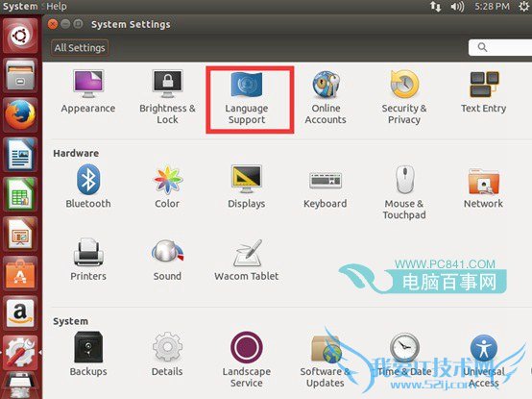Open Amazon launcher icon
Image resolution: width=532 pixels, height=399 pixels.
[x=20, y=313]
